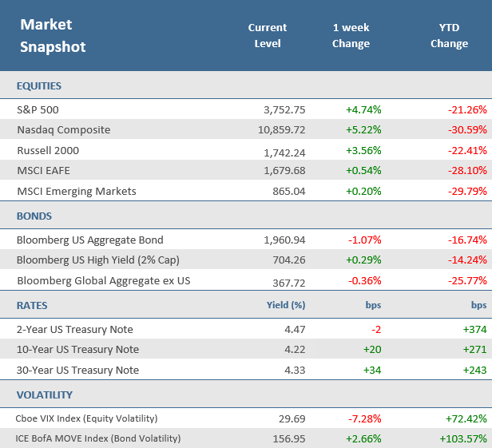Select Emerging Markets level 865.04
This screenshot has width=492, height=448.
[288, 192]
